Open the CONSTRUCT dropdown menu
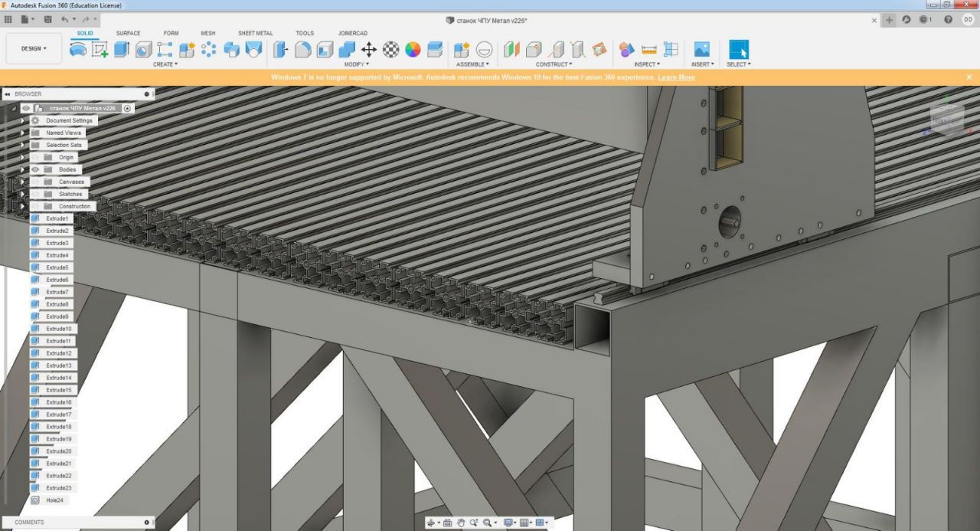Image resolution: width=980 pixels, height=531 pixels. pos(554,64)
